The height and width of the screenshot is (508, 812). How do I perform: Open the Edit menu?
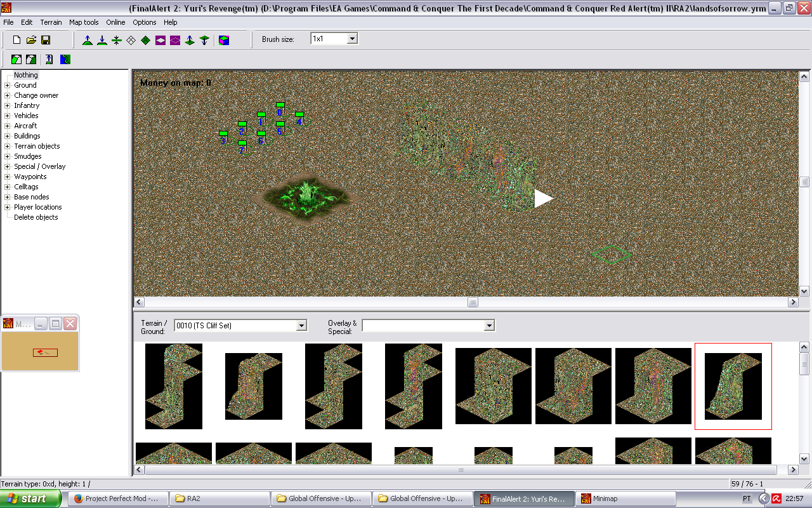click(x=27, y=22)
